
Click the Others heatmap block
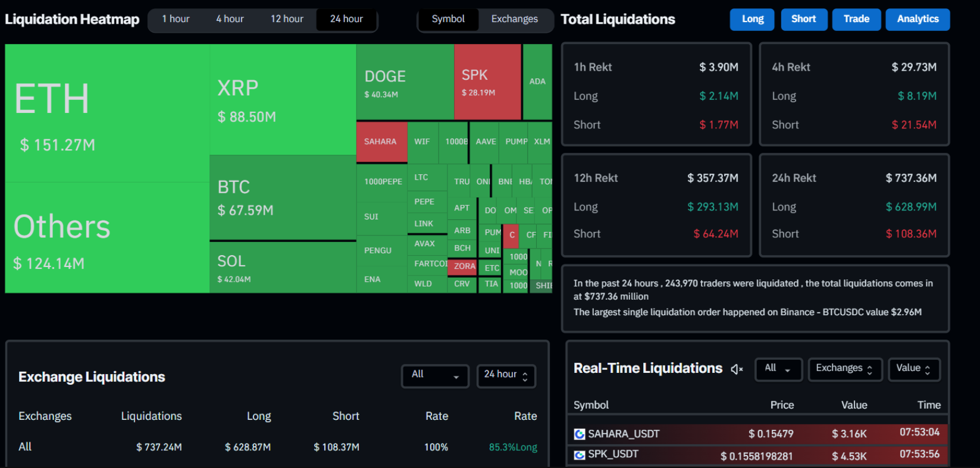(x=107, y=238)
